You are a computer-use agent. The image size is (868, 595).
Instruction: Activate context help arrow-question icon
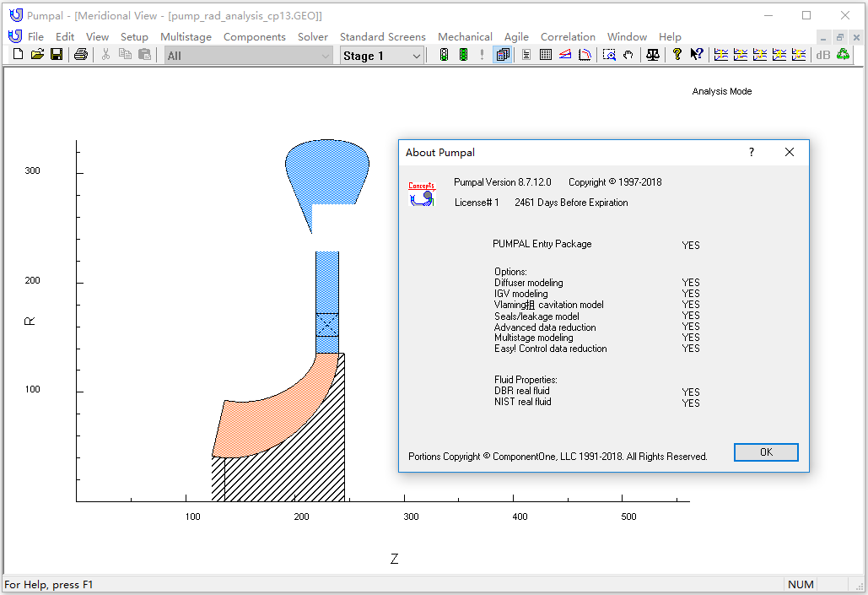point(697,55)
